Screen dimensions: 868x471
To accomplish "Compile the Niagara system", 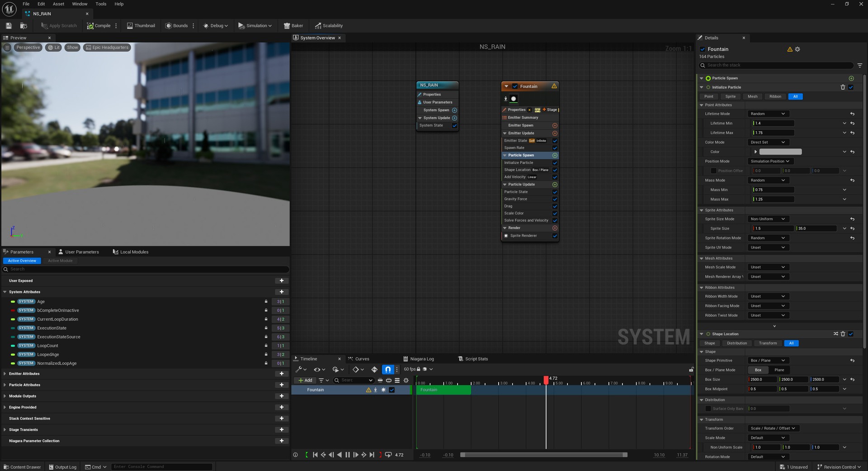I will (x=99, y=26).
